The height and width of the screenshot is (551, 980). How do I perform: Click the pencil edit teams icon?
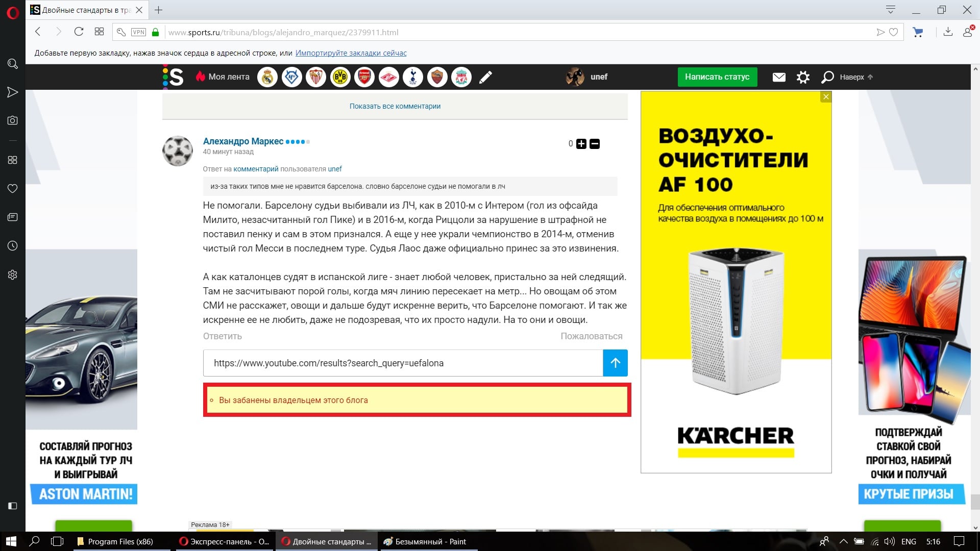click(485, 77)
